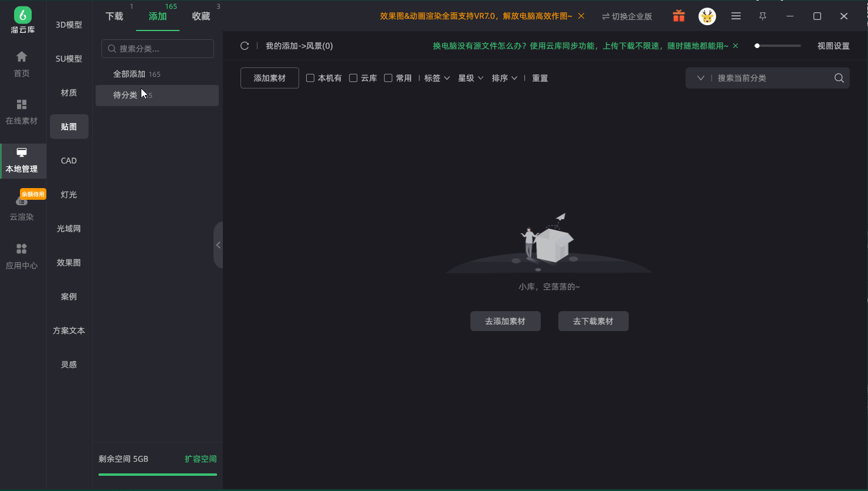This screenshot has width=868, height=491.
Task: Close the orange VR7.0 banner
Action: 581,16
